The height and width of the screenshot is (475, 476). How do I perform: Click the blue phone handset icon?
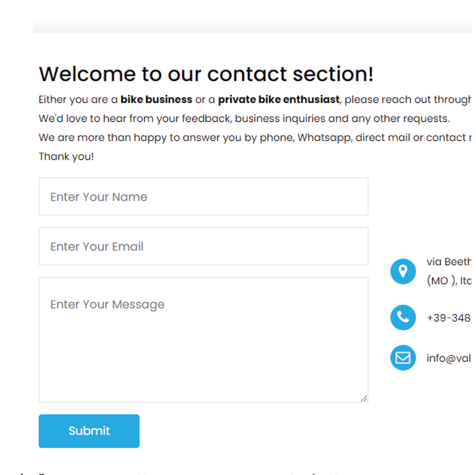(403, 317)
